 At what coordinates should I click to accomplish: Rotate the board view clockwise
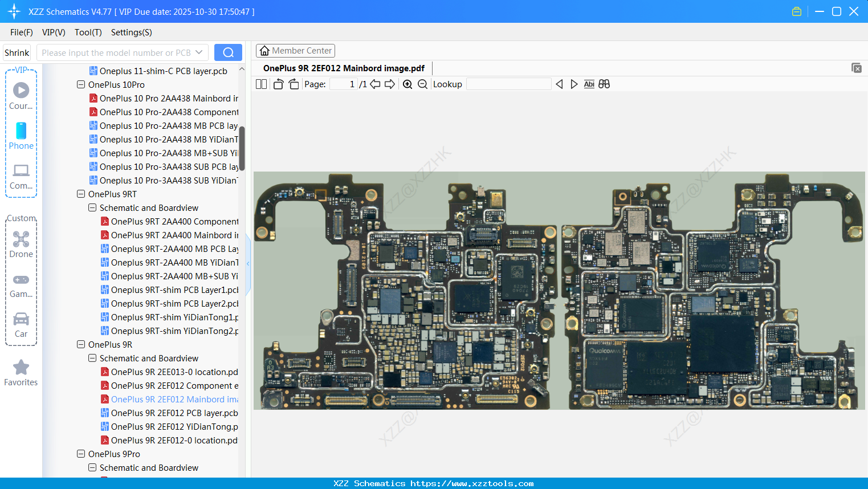[293, 84]
